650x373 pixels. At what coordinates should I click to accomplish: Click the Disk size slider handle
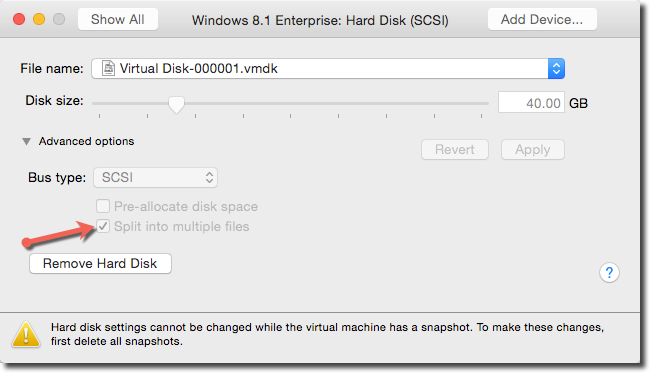176,105
